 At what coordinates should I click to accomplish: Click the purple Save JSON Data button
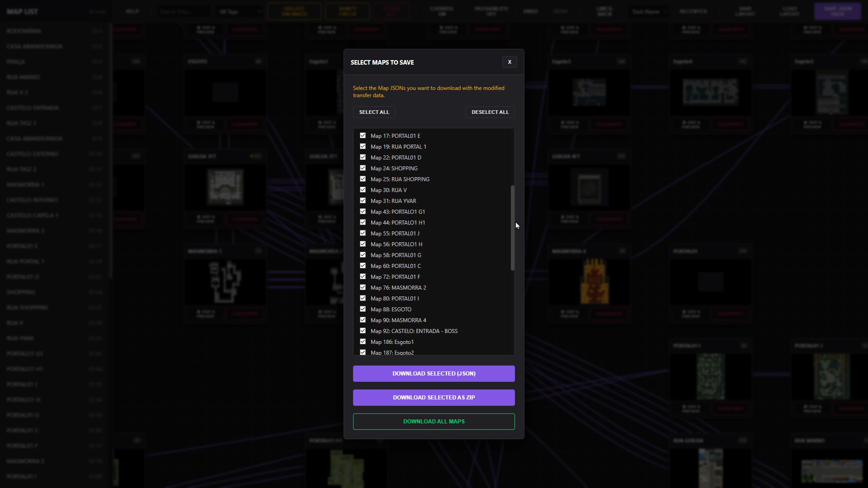838,11
